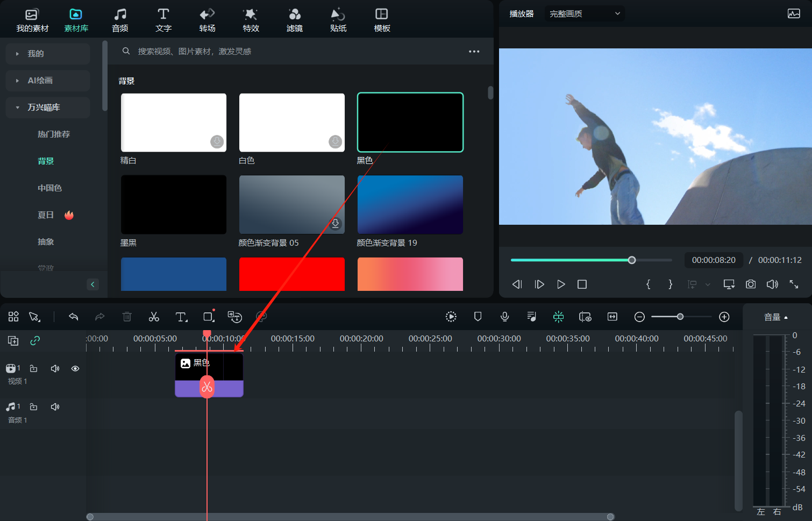Image resolution: width=812 pixels, height=521 pixels.
Task: Click the marker shield icon
Action: 478,317
